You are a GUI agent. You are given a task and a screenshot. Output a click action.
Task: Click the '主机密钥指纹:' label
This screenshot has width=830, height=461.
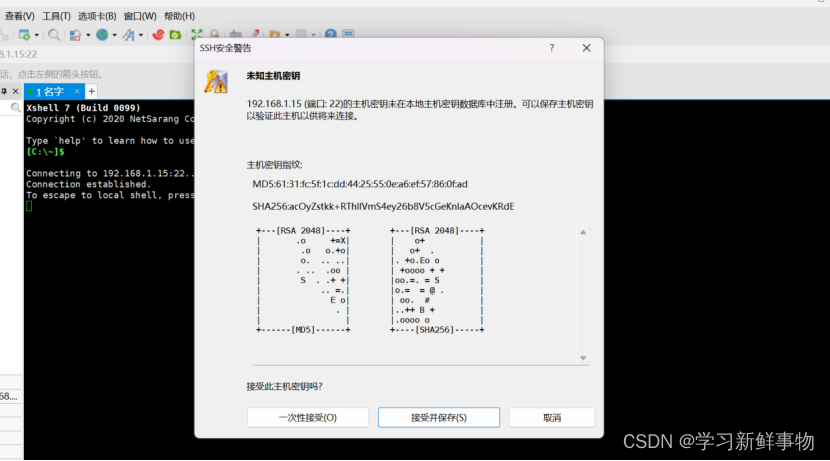click(x=274, y=165)
